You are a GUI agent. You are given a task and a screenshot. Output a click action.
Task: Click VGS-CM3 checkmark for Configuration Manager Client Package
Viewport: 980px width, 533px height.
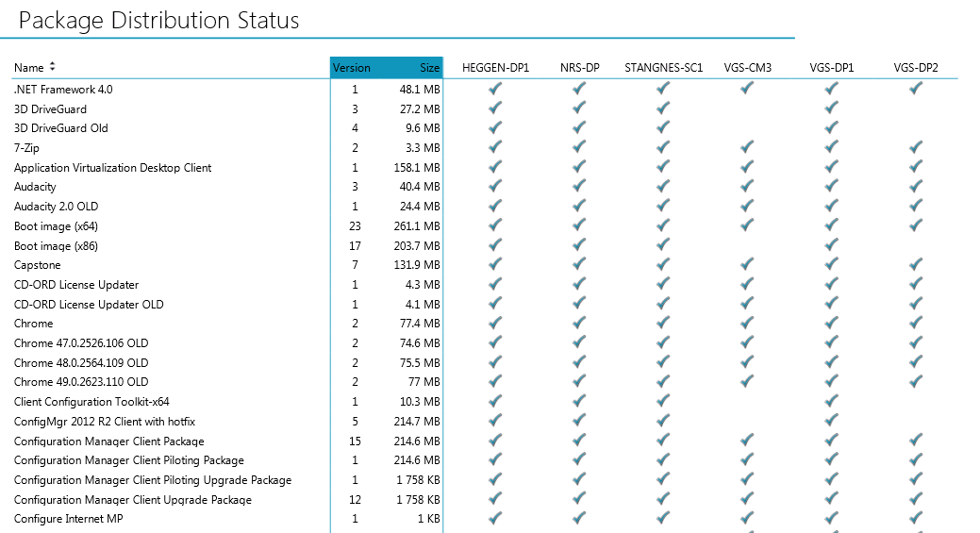(x=747, y=441)
